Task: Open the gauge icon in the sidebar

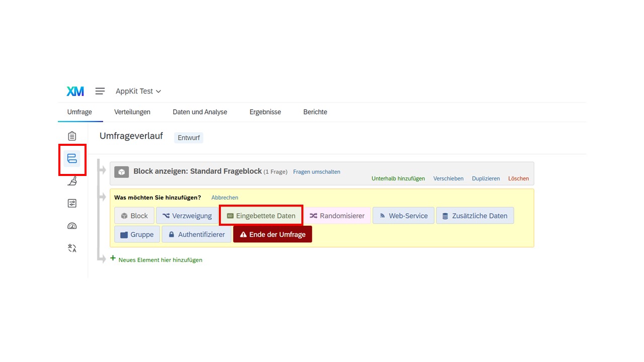Action: pos(72,226)
